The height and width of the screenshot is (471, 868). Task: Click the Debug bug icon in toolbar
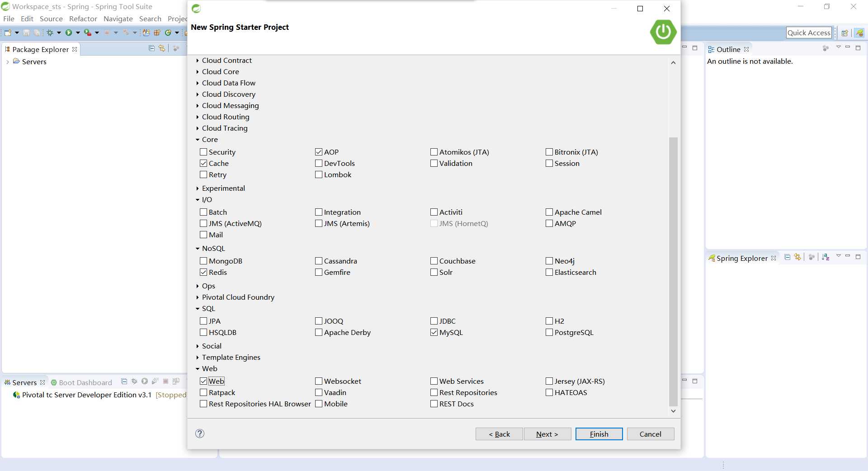pyautogui.click(x=50, y=33)
